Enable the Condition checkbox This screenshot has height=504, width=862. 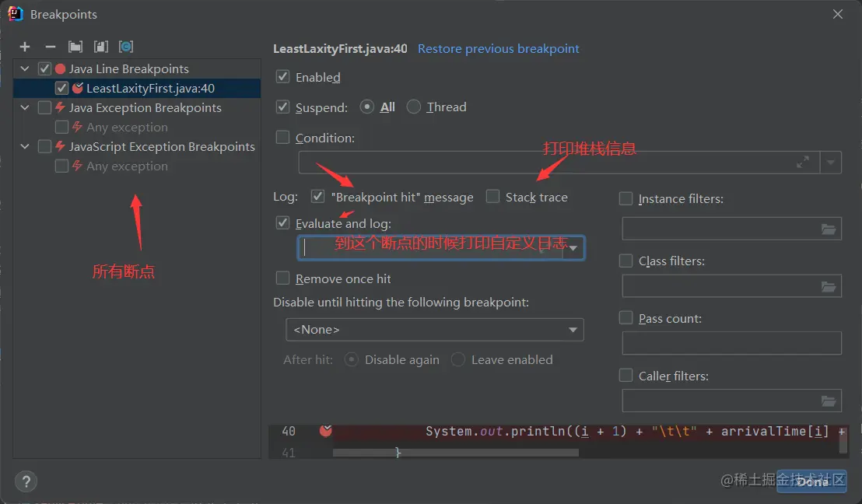[282, 137]
